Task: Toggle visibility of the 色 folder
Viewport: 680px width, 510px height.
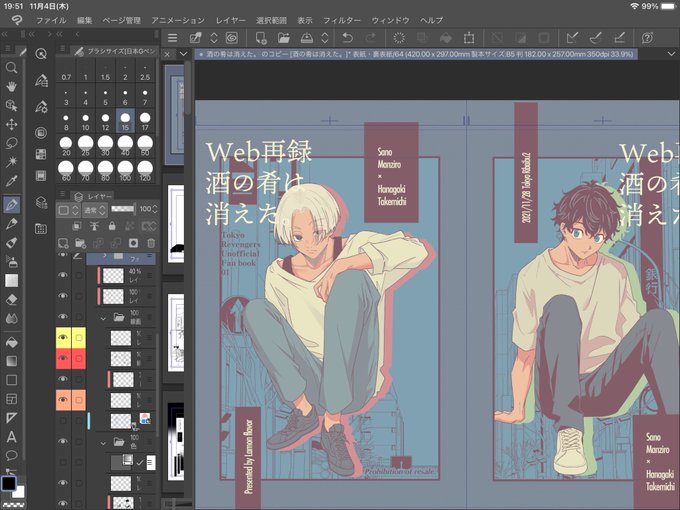Action: click(63, 441)
